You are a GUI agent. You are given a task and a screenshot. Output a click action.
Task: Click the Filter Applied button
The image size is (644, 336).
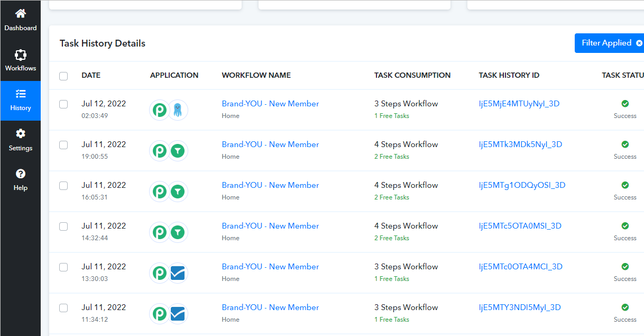click(609, 43)
